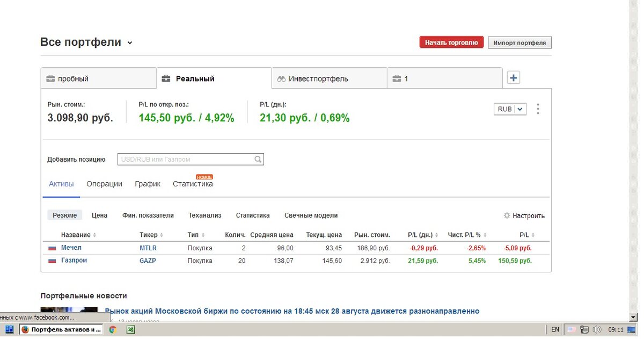The height and width of the screenshot is (339, 644).
Task: Open the three-dot portfolio options menu
Action: [x=538, y=109]
